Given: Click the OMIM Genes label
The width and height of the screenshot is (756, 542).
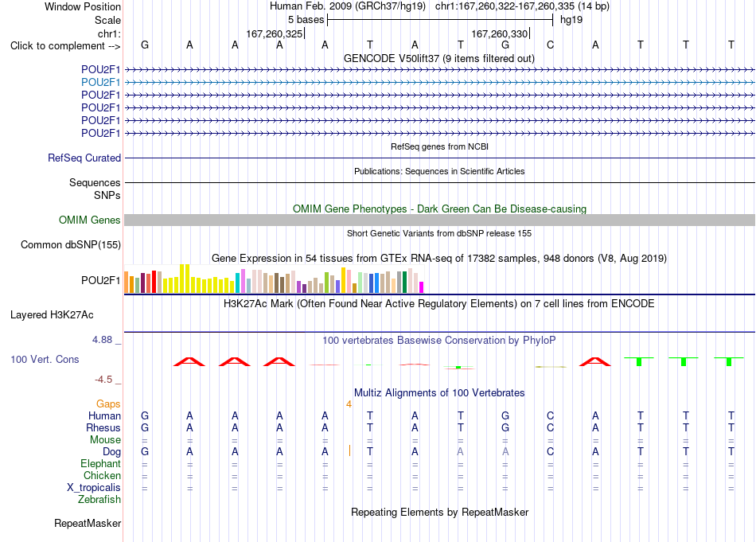Looking at the screenshot, I should (x=90, y=220).
